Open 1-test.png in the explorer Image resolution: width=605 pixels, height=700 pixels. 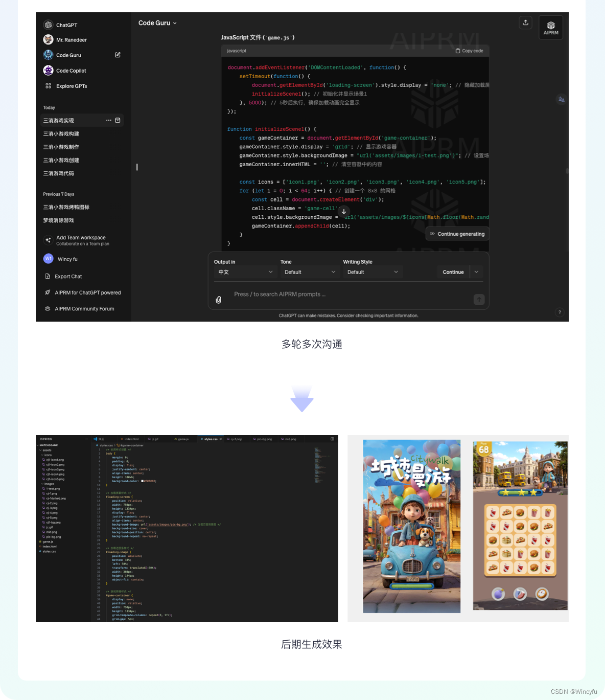click(51, 489)
